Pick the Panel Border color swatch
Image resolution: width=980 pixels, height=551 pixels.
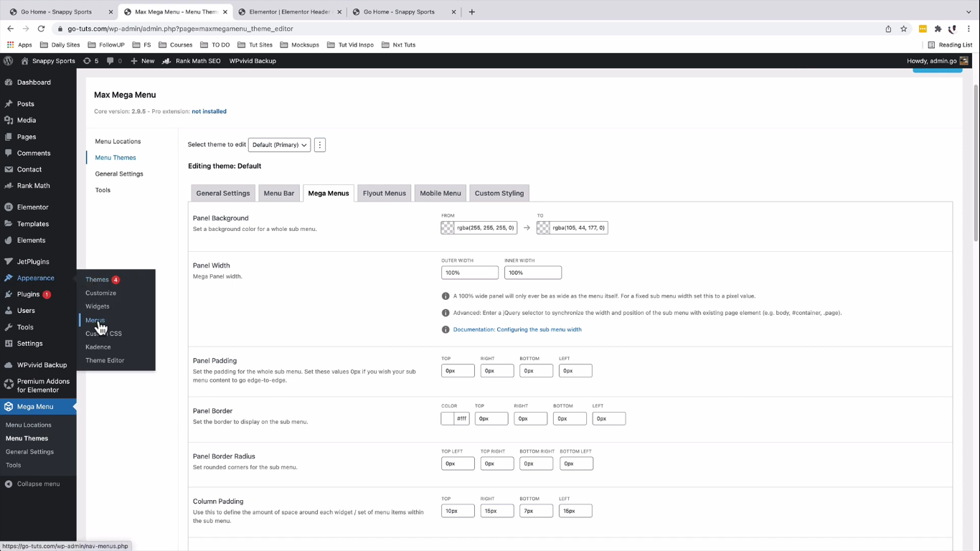[448, 419]
